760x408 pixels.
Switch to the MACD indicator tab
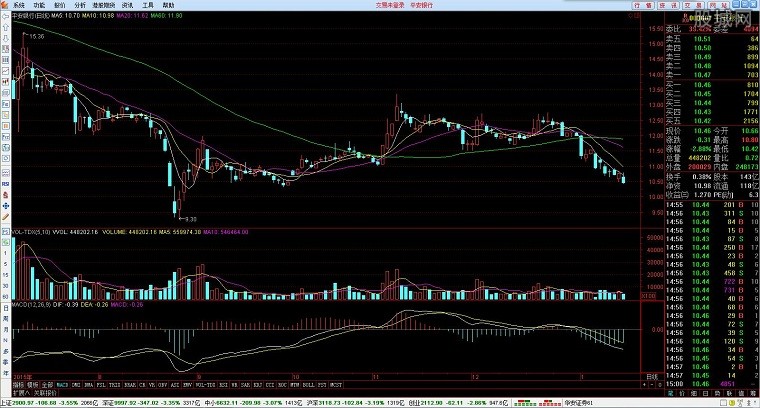pos(62,385)
